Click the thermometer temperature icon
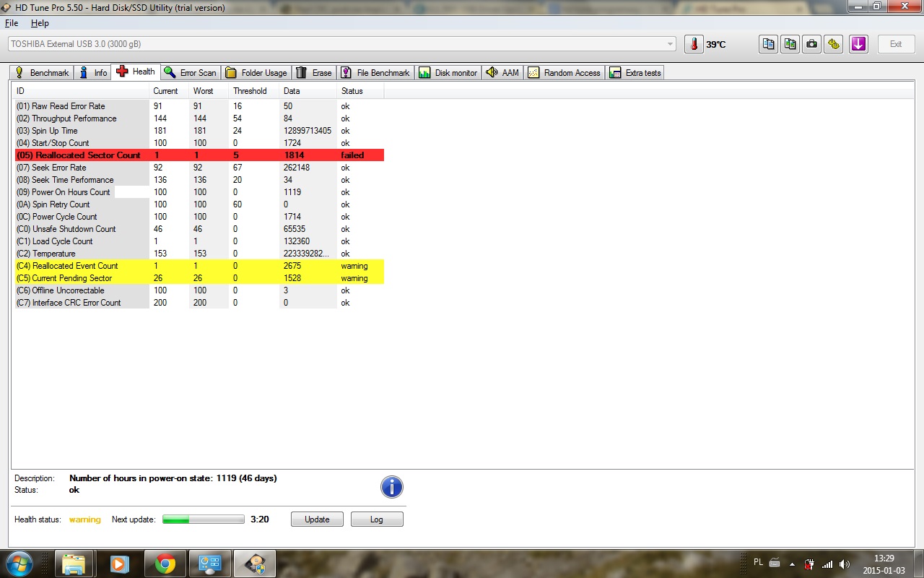 tap(694, 44)
